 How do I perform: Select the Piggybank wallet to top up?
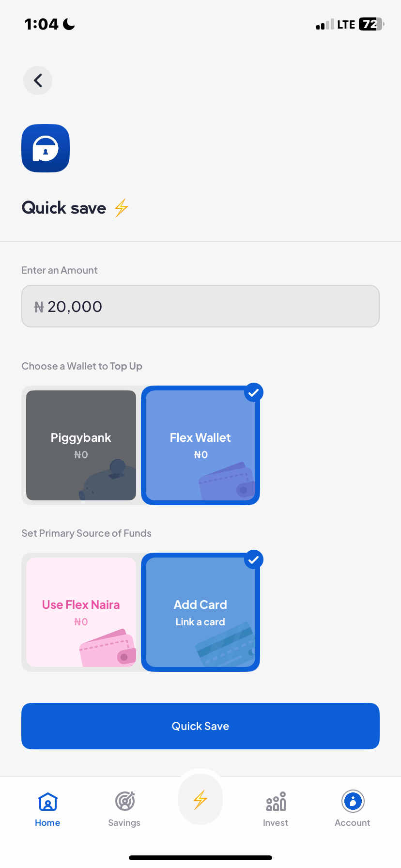point(80,445)
